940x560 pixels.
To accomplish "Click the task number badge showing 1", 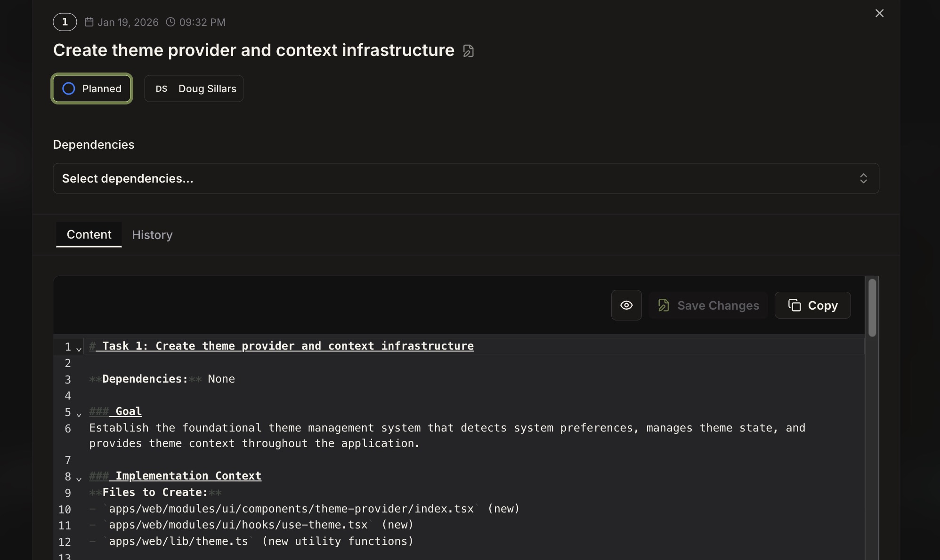I will point(65,22).
